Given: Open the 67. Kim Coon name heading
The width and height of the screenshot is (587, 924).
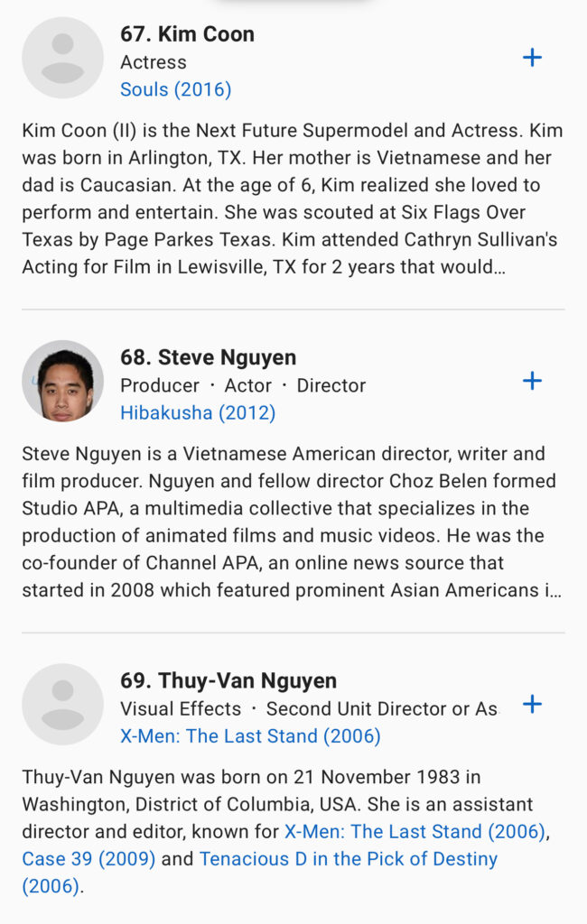Looking at the screenshot, I should tap(187, 34).
